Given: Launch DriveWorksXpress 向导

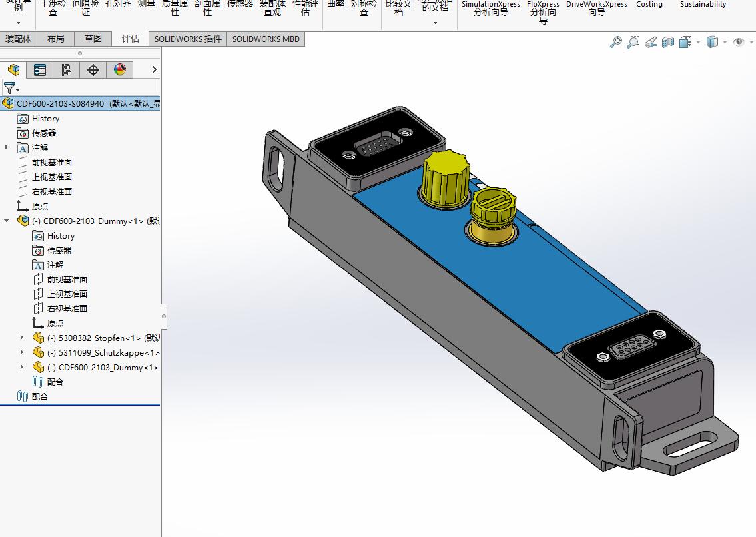Looking at the screenshot, I should coord(596,8).
